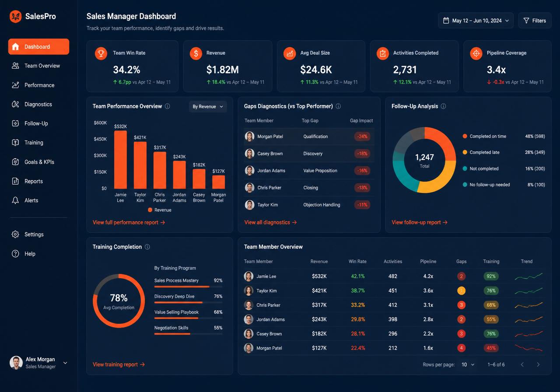Click the Filters button
560x392 pixels.
point(535,21)
